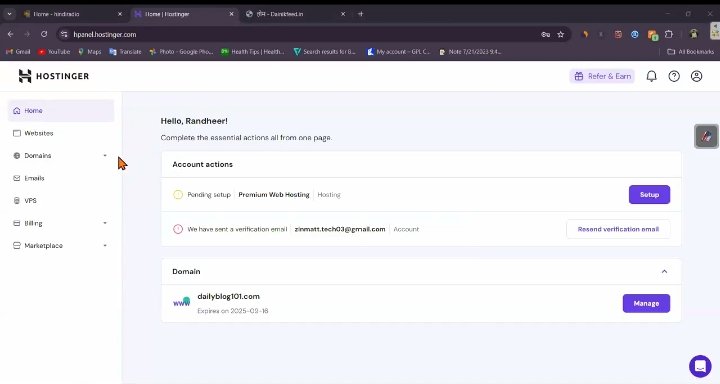Click the zinmatt.tech03@gmail.com email text
The width and height of the screenshot is (720, 384).
pos(340,229)
